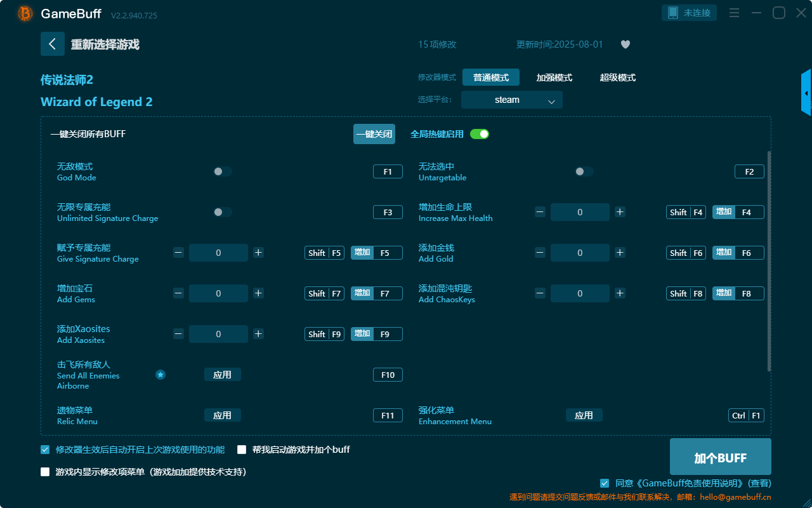Click the Give Signature Charge value field
The image size is (812, 508).
click(218, 253)
